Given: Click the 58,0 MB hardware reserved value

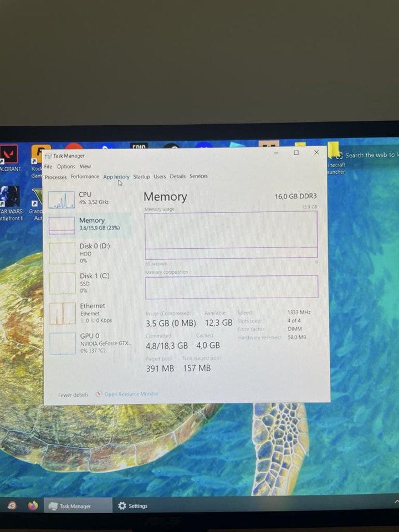Looking at the screenshot, I should point(297,337).
